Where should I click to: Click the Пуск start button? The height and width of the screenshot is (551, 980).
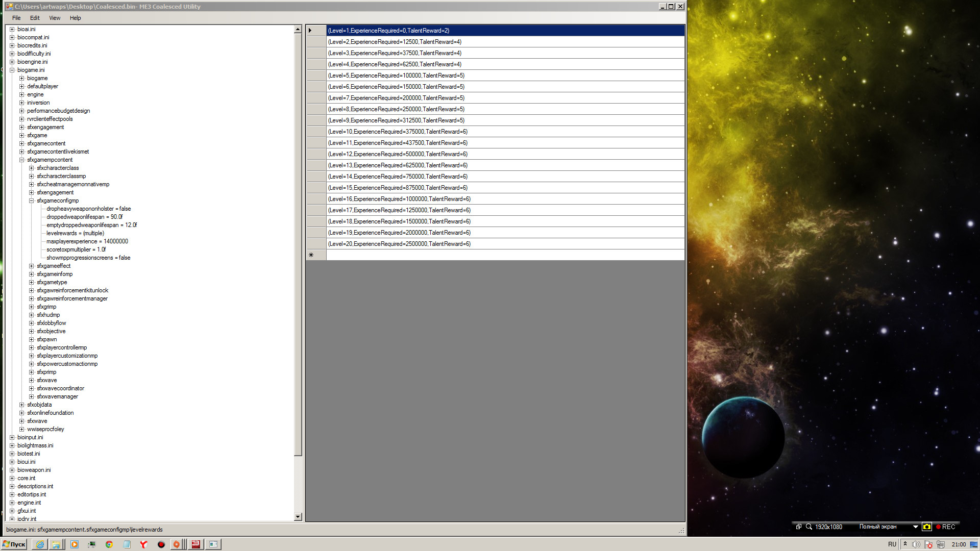point(14,544)
